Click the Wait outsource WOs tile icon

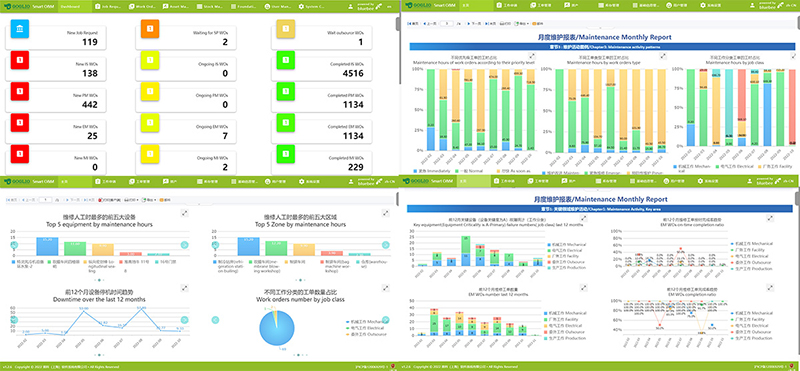pos(286,29)
